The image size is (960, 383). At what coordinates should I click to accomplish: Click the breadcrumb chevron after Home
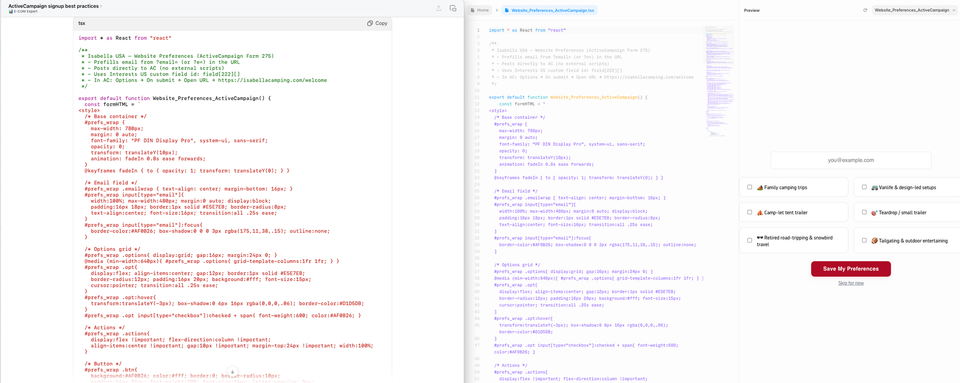point(497,10)
